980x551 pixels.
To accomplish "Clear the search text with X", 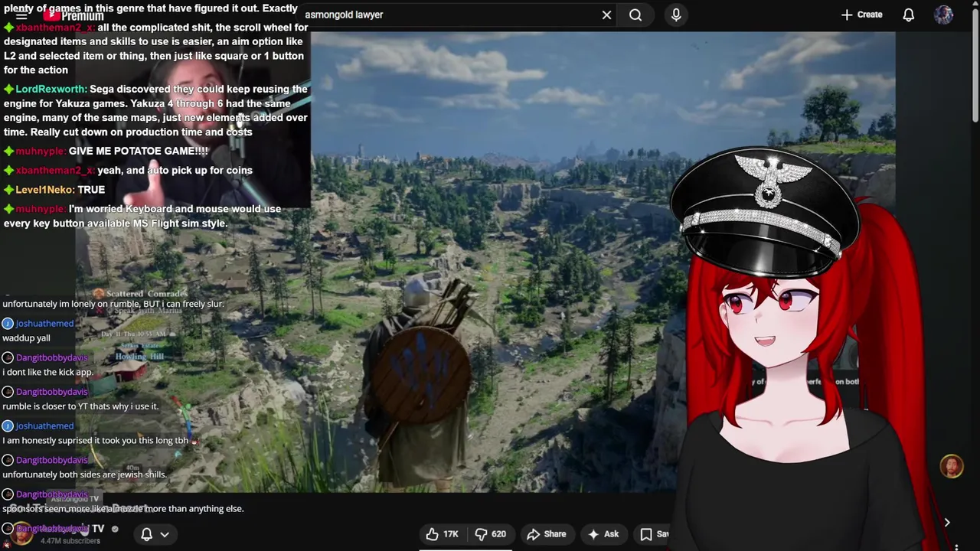I will pos(606,15).
